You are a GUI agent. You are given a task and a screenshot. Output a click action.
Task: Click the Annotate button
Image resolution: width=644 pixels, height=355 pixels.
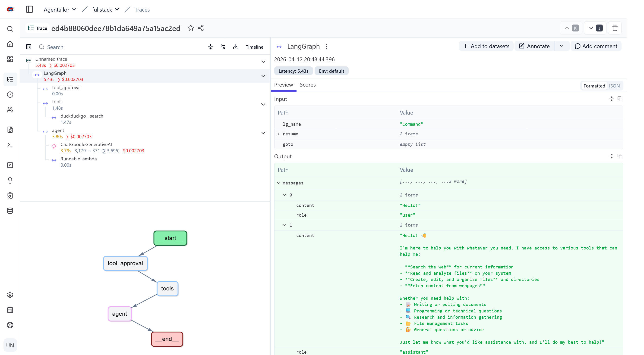pos(534,46)
